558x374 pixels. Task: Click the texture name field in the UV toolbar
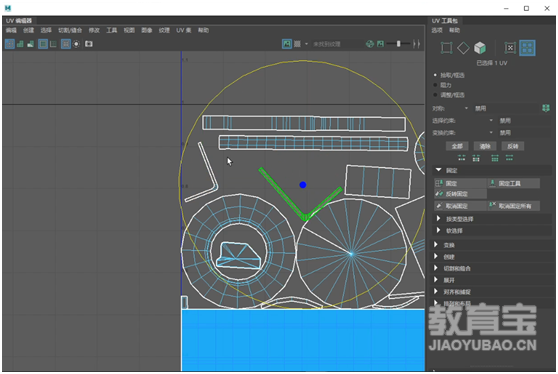pyautogui.click(x=337, y=44)
